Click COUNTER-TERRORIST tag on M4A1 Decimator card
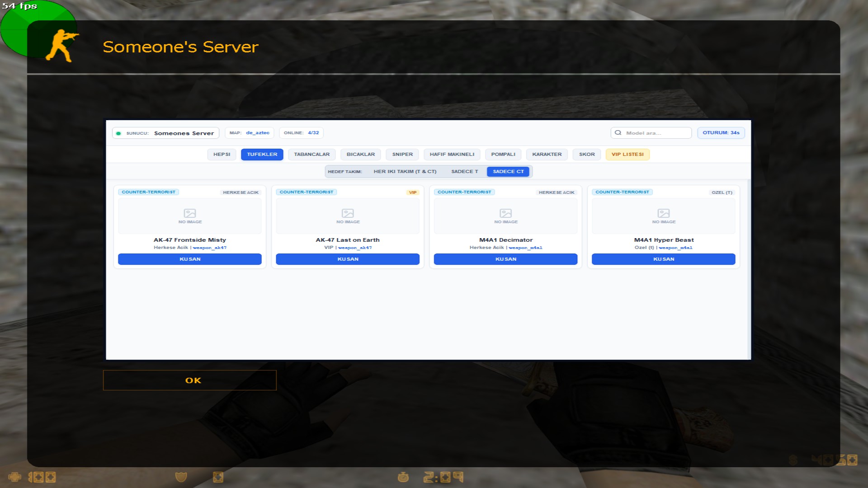868x488 pixels. click(x=464, y=192)
